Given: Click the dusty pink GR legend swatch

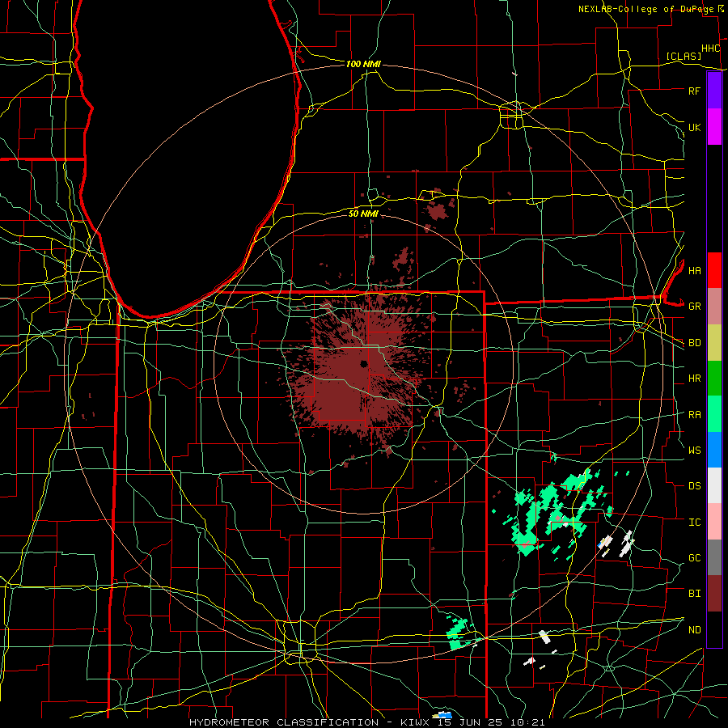Looking at the screenshot, I should [x=714, y=306].
